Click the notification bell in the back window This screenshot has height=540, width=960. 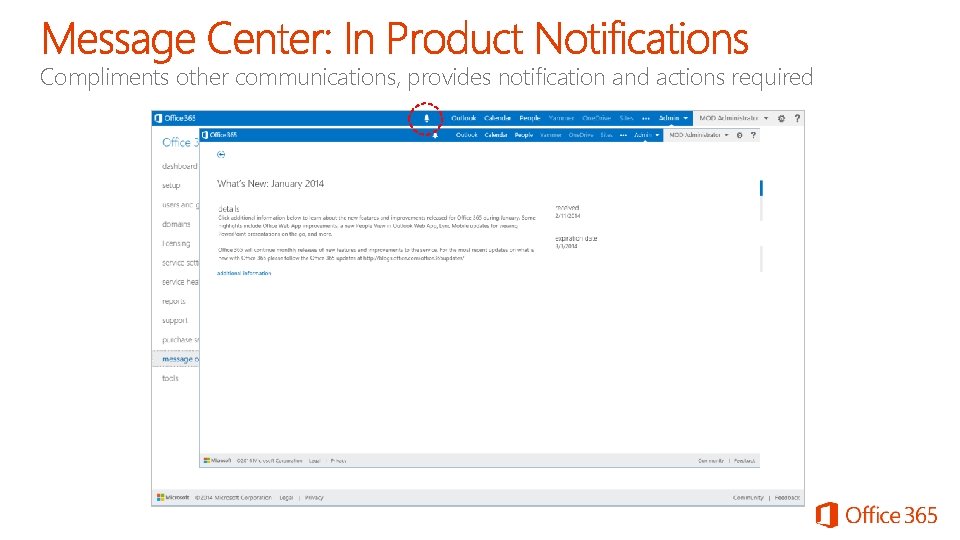[427, 119]
